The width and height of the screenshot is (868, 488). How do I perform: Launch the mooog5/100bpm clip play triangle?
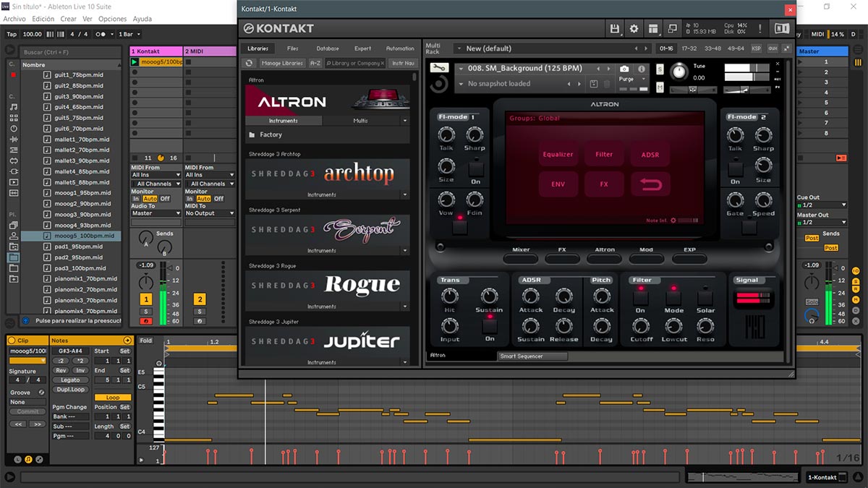coord(135,62)
